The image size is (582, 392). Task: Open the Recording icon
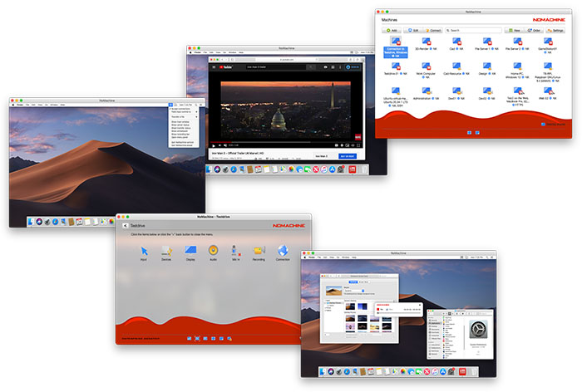(x=259, y=250)
